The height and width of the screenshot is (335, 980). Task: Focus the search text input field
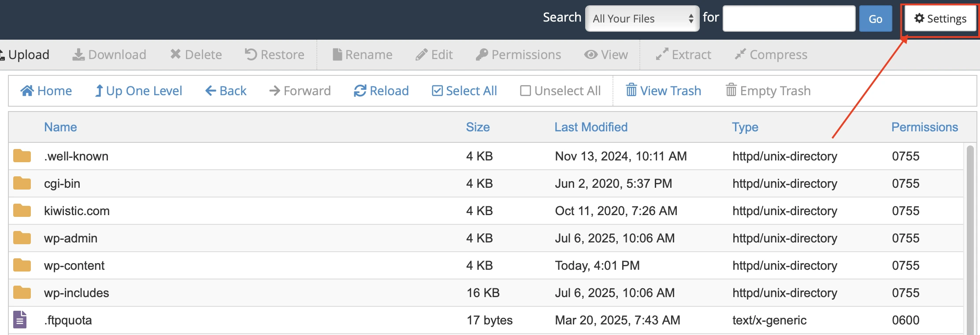[x=789, y=19]
